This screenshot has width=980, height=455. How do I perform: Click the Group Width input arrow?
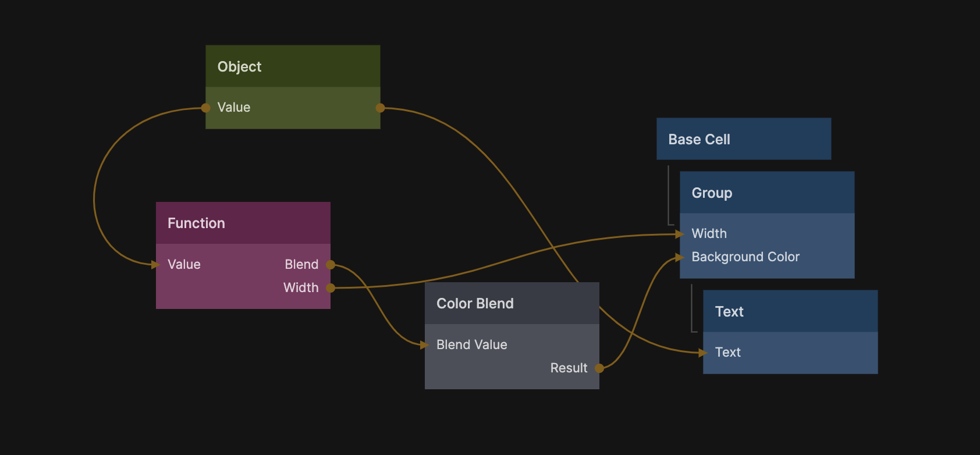(679, 234)
